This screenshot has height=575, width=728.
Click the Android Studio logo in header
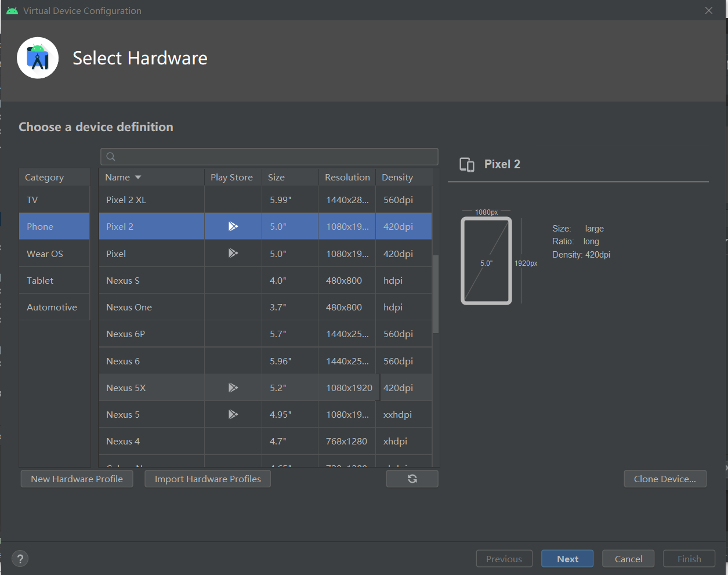(x=38, y=58)
